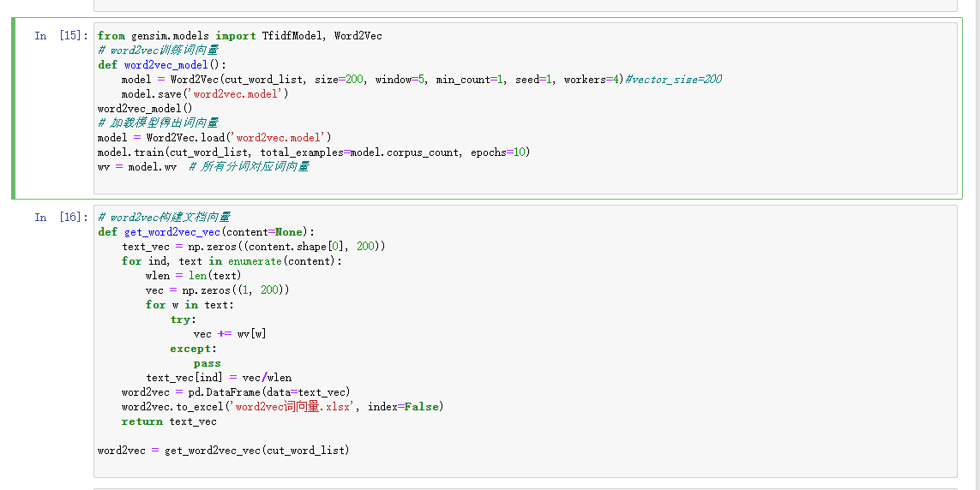Click the 'for ind, text in enumerate(content):' line
The image size is (980, 490).
click(231, 261)
